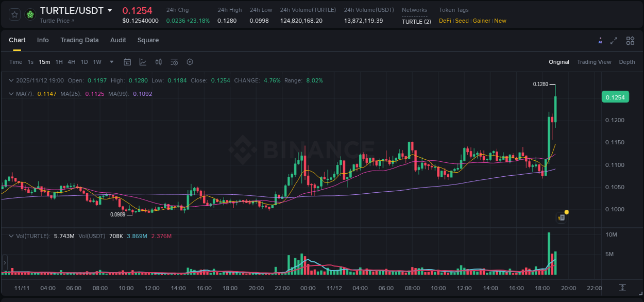Open the widgets layout grid icon
Screen dimensions: 644x302
tap(630, 40)
